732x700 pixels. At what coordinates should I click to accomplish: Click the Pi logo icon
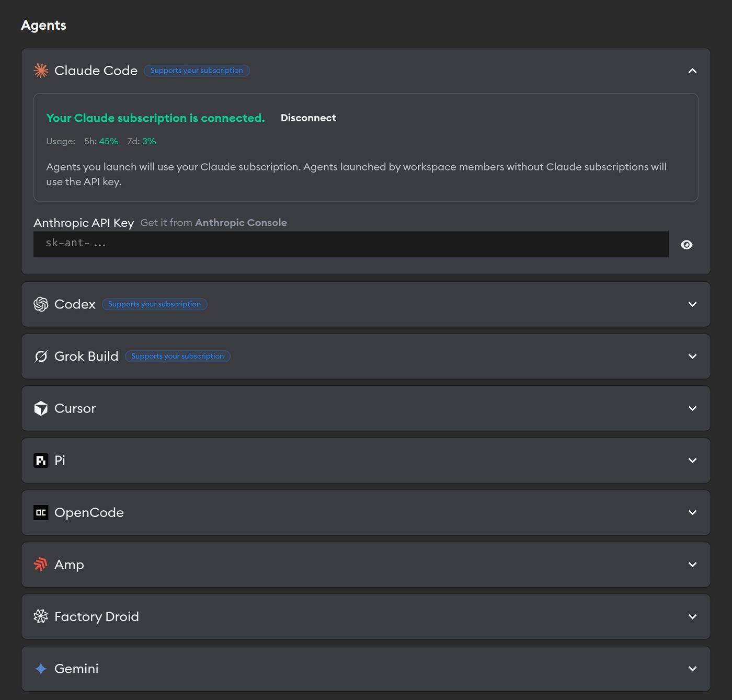click(41, 461)
